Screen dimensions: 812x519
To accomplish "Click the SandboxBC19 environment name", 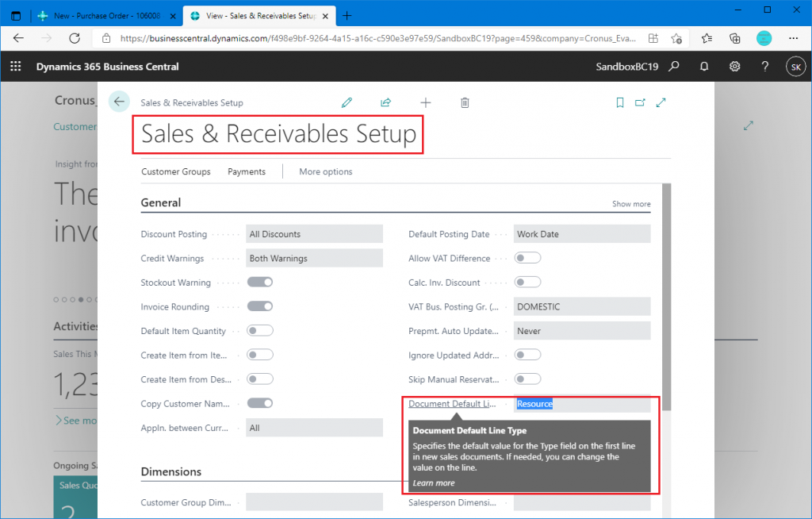I will pyautogui.click(x=626, y=67).
